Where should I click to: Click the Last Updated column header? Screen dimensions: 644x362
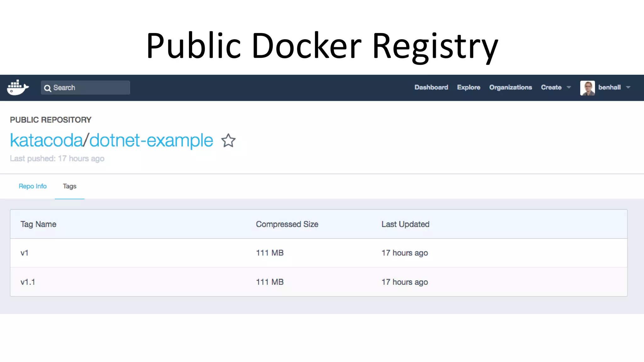pyautogui.click(x=405, y=224)
